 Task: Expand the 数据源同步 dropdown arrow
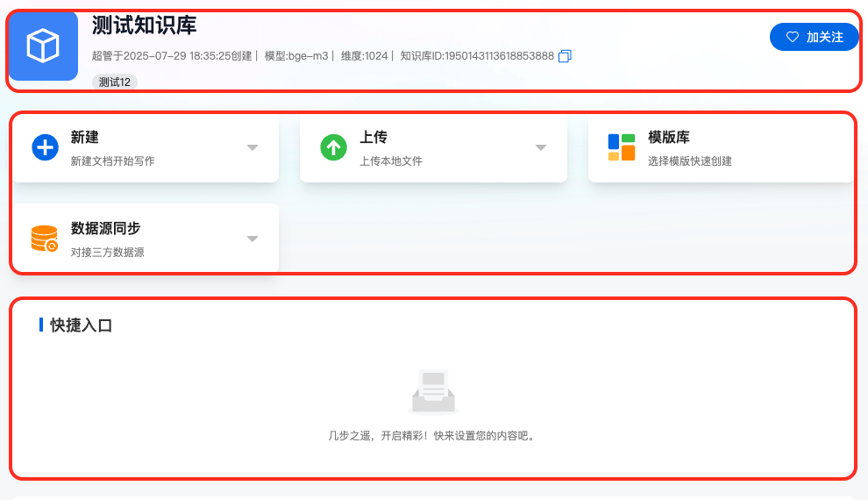pos(253,239)
